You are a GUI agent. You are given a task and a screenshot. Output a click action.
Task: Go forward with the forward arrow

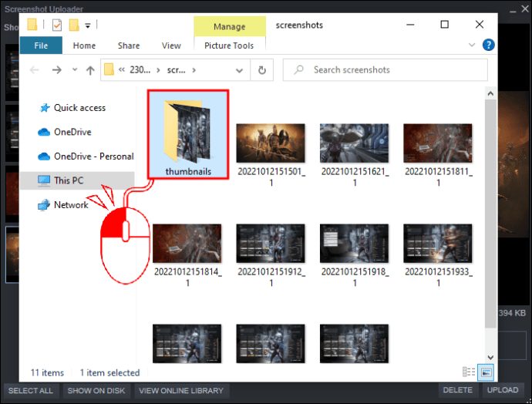point(56,70)
